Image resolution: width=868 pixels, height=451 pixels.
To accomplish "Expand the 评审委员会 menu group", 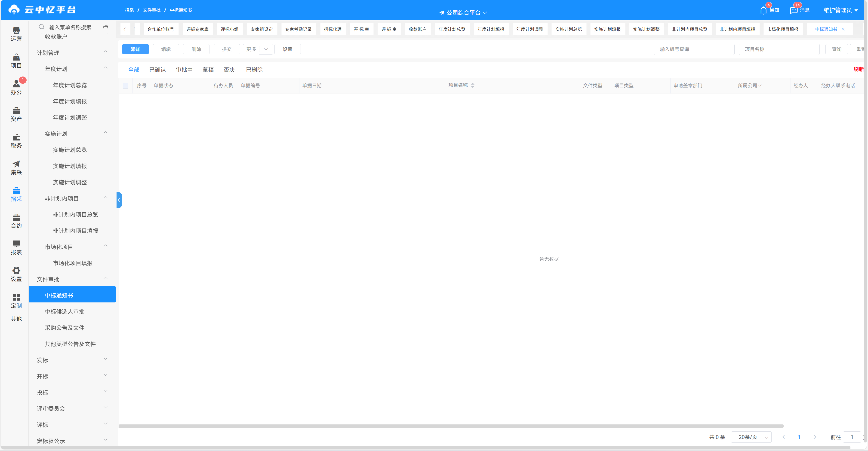I will tap(105, 408).
